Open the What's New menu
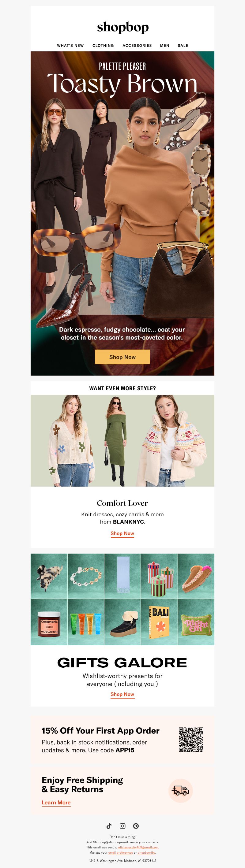The width and height of the screenshot is (245, 868). point(70,46)
